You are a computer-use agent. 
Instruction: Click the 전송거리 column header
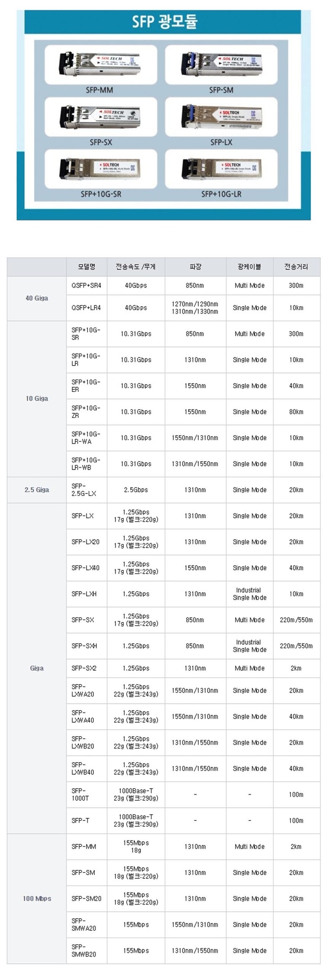coord(296,267)
